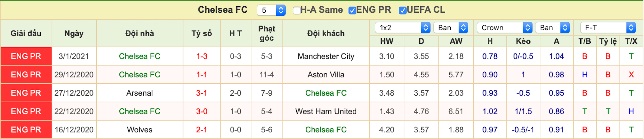Open the F-T period dropdown

point(608,28)
